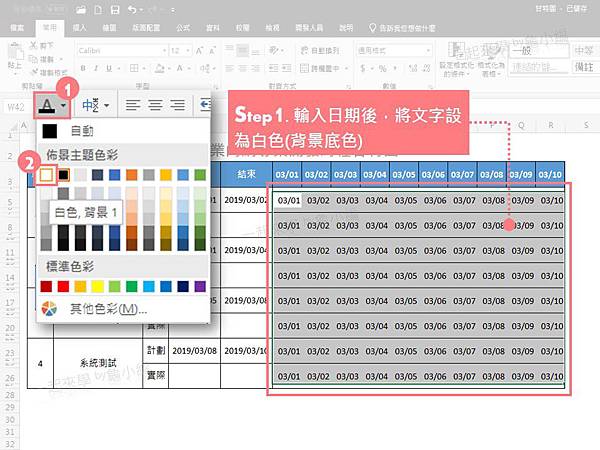The height and width of the screenshot is (450, 600).
Task: Click the Name Box showing W42
Action: coord(16,107)
